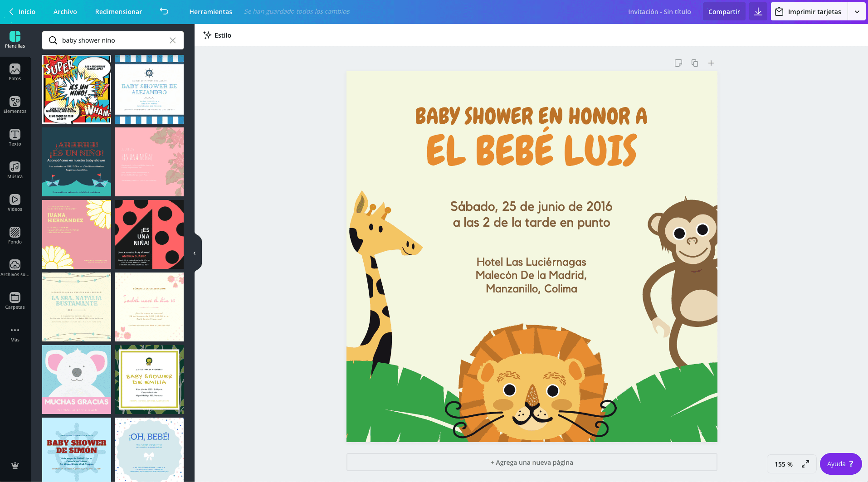Open the Videos panel

pyautogui.click(x=15, y=202)
